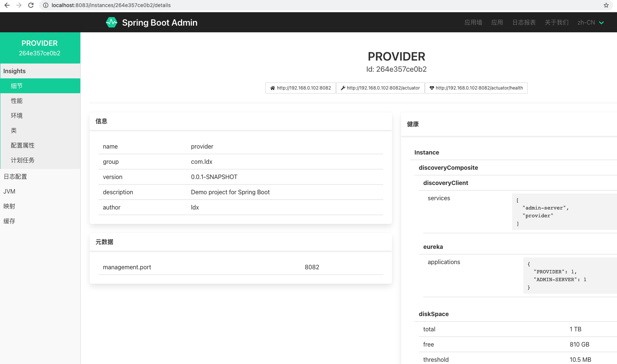The height and width of the screenshot is (364, 617).
Task: Open the 缓存 sidebar section
Action: 40,221
